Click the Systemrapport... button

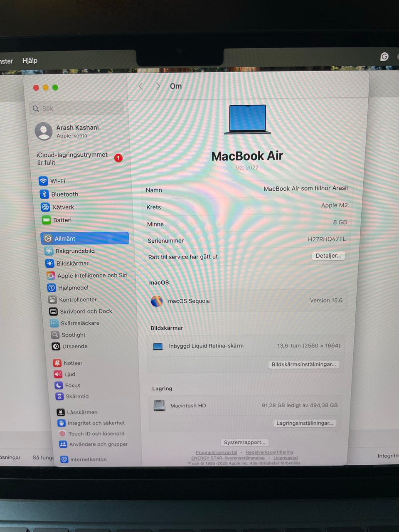pyautogui.click(x=244, y=442)
